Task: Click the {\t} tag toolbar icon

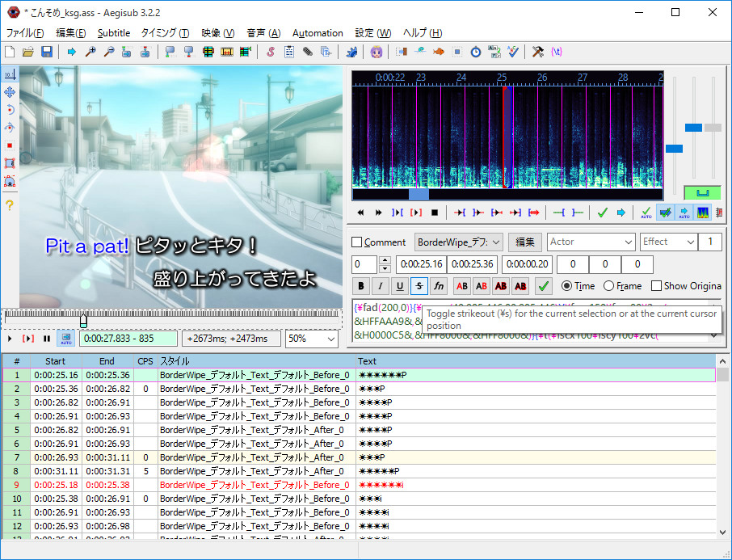Action: [x=557, y=52]
